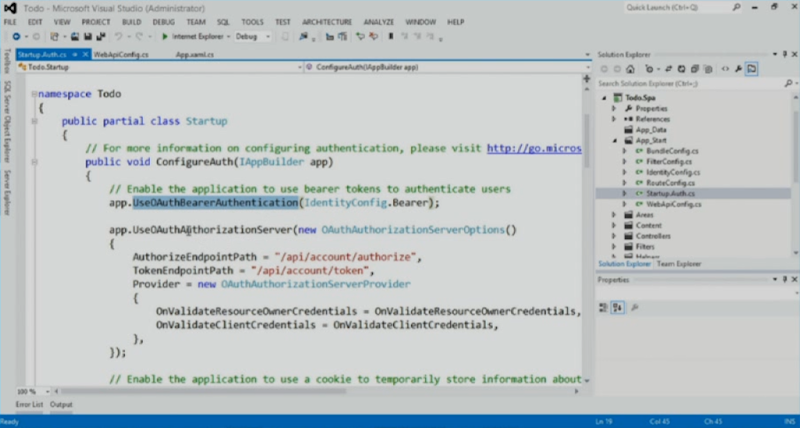This screenshot has height=428, width=800.
Task: Open SQL Server Object Explorer side tab
Action: [x=7, y=122]
